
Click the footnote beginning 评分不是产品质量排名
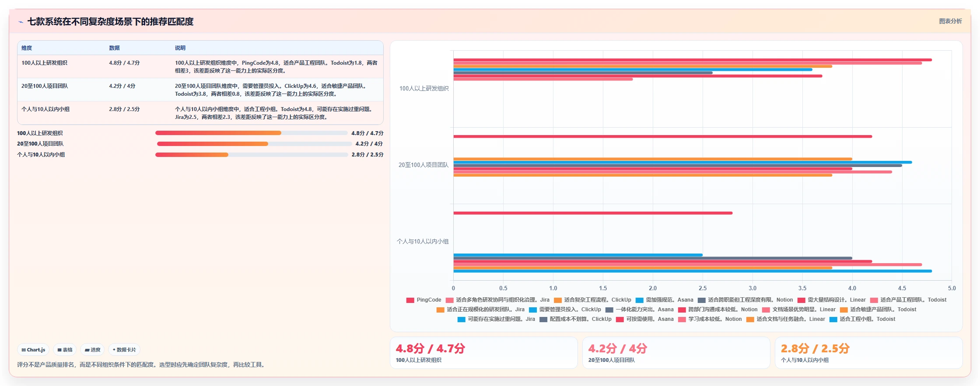142,365
